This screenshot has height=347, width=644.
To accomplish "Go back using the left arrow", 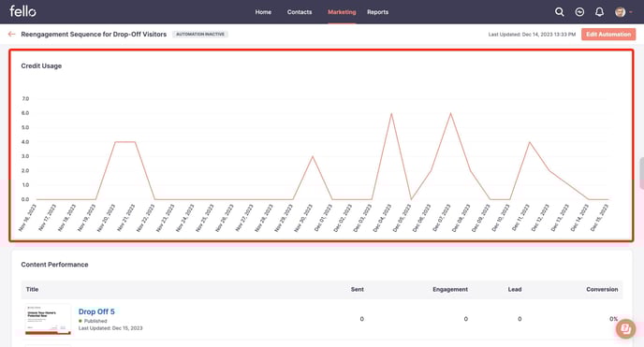I will 11,34.
